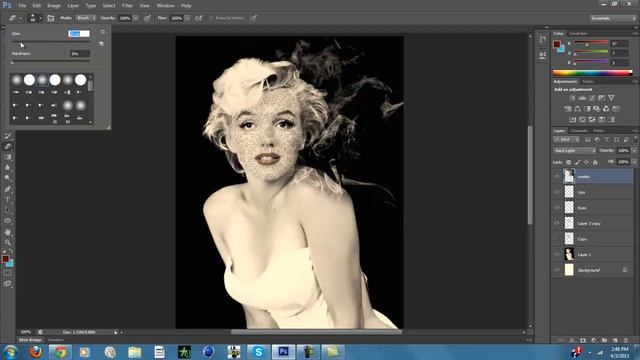Open layer Opacity dropdown arrow
This screenshot has height=360, width=640.
pos(634,151)
